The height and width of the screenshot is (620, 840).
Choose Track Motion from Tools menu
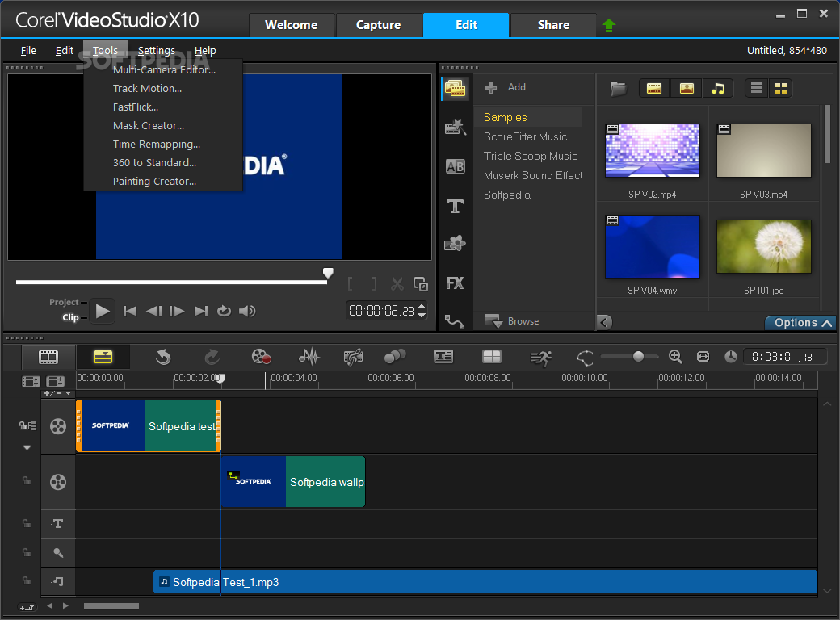(147, 88)
